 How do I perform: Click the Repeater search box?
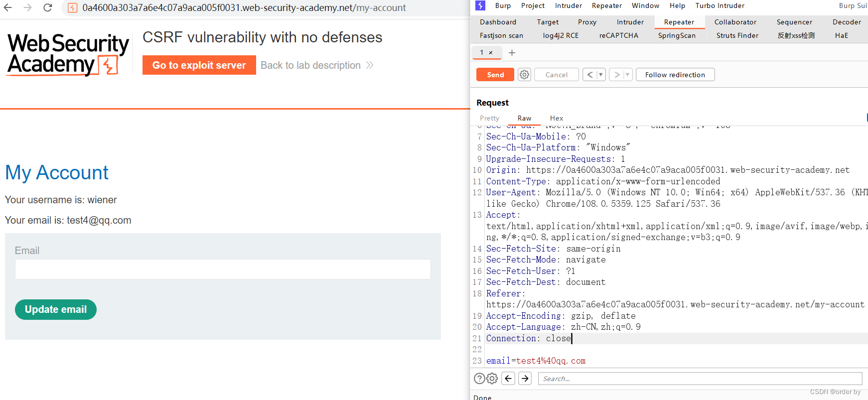click(x=700, y=379)
